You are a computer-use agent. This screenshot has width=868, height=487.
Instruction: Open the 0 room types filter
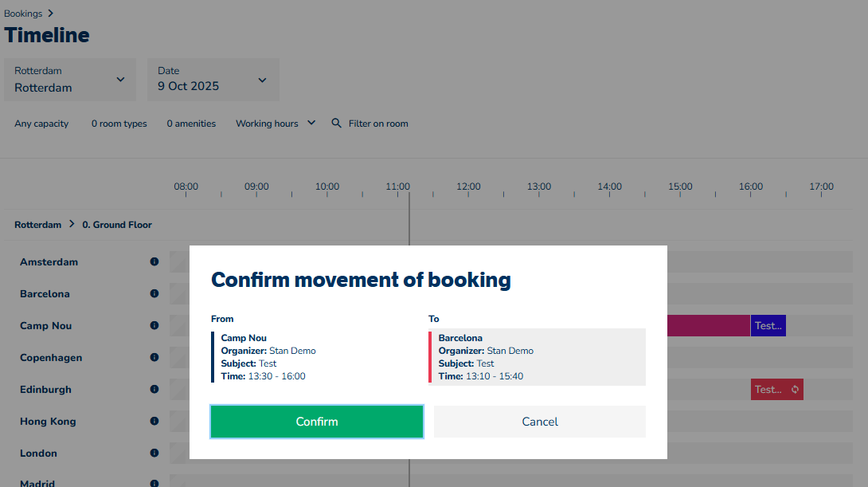tap(119, 124)
